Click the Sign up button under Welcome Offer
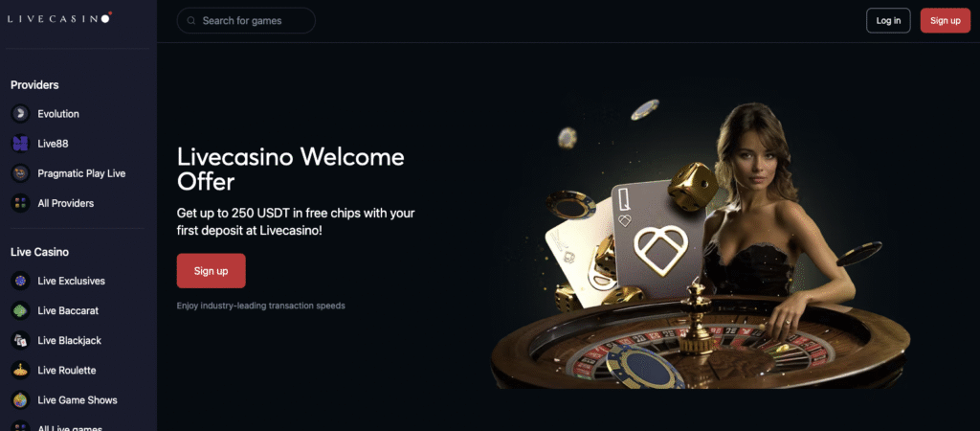Screen dimensions: 980x431 (x=212, y=271)
